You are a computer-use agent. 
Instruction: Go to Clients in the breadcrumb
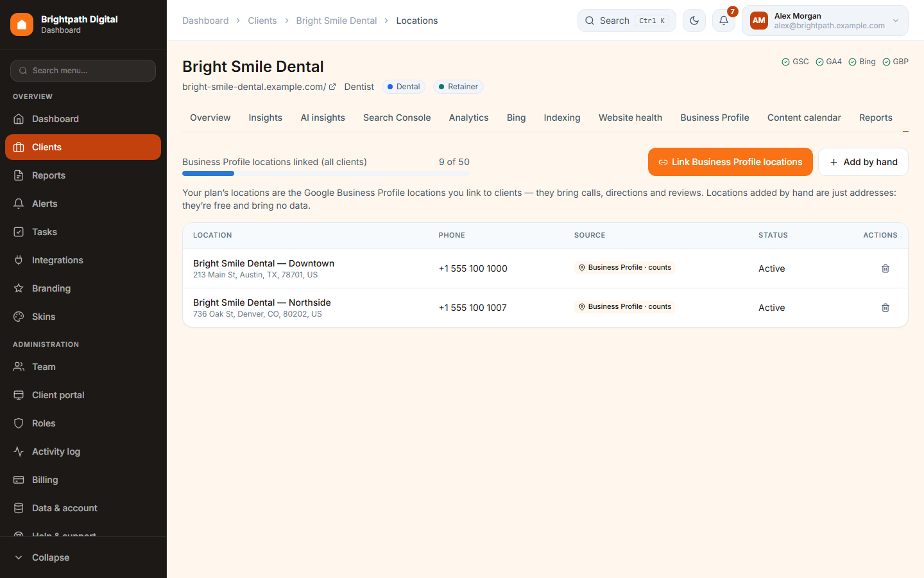coord(262,21)
